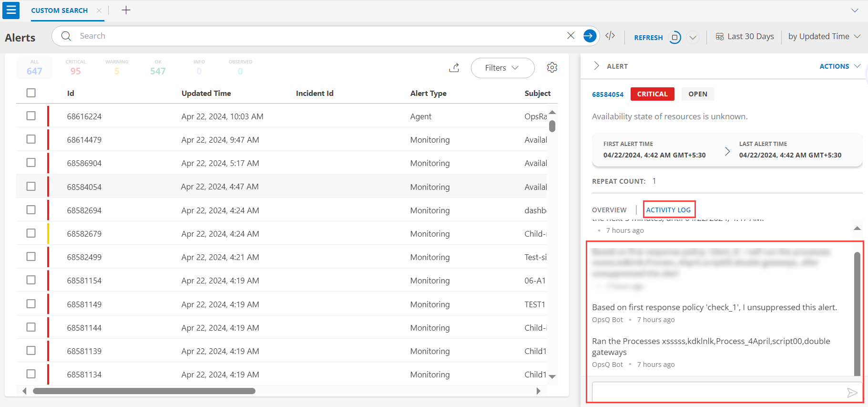868x407 pixels.
Task: Toggle the select-all alerts checkbox
Action: coord(31,93)
